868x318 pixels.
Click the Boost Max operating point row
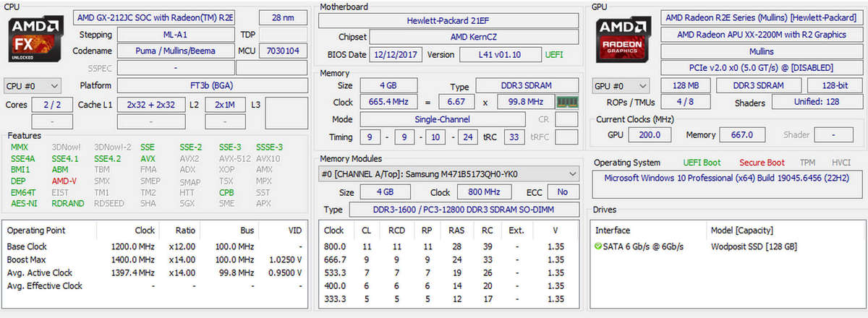pos(153,259)
